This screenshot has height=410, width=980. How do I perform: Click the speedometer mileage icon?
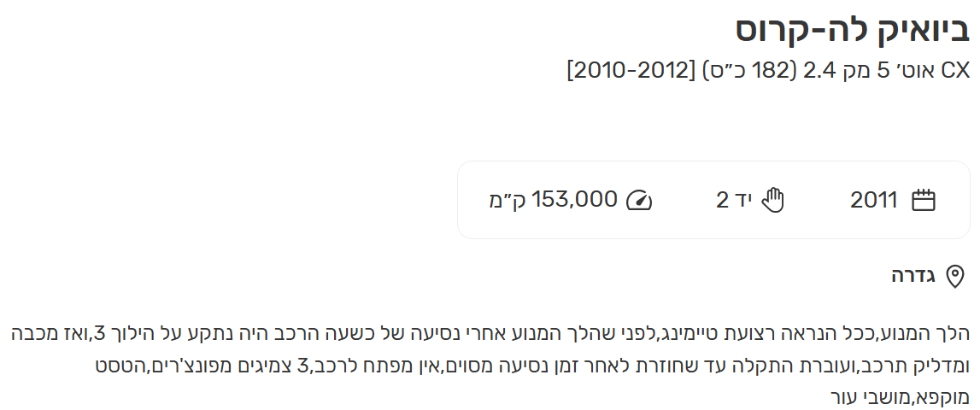point(639,201)
